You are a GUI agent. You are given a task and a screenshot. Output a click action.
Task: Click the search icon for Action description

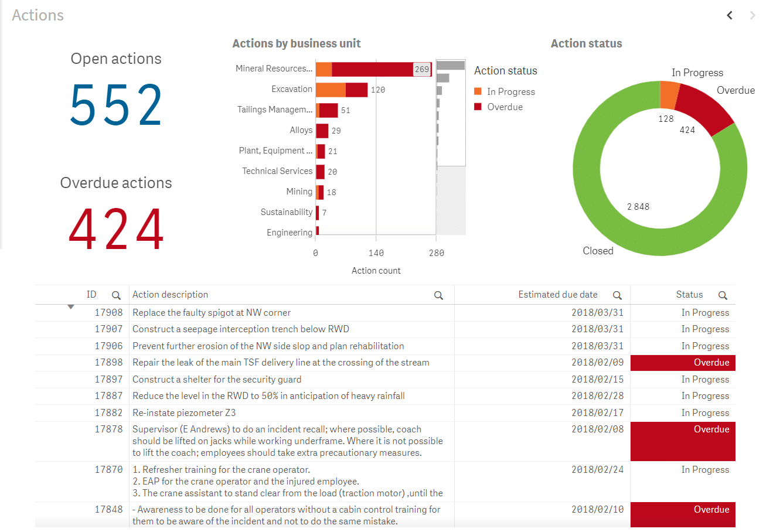point(438,295)
